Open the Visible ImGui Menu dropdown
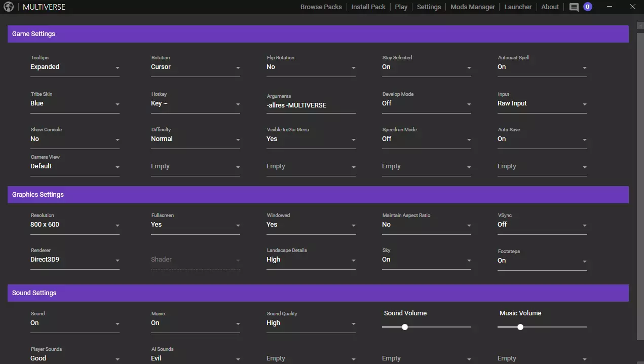 pos(311,139)
